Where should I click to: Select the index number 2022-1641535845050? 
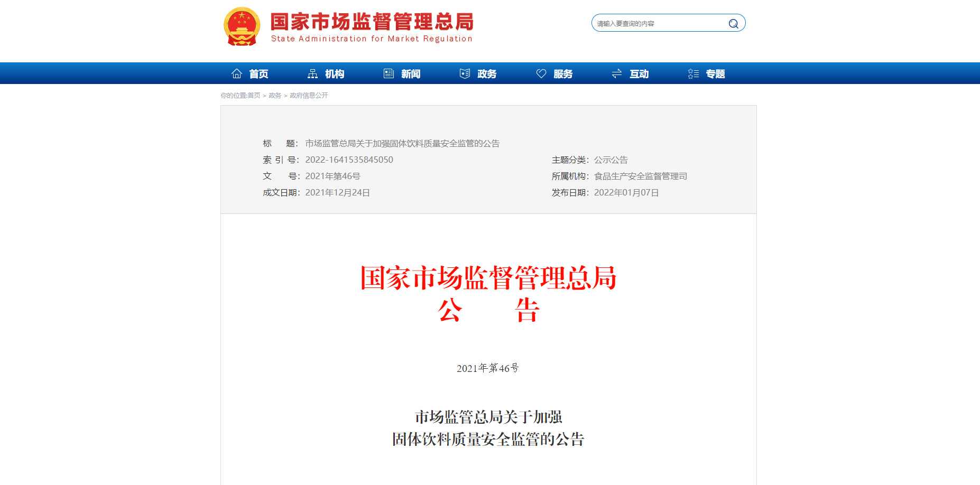(x=349, y=160)
